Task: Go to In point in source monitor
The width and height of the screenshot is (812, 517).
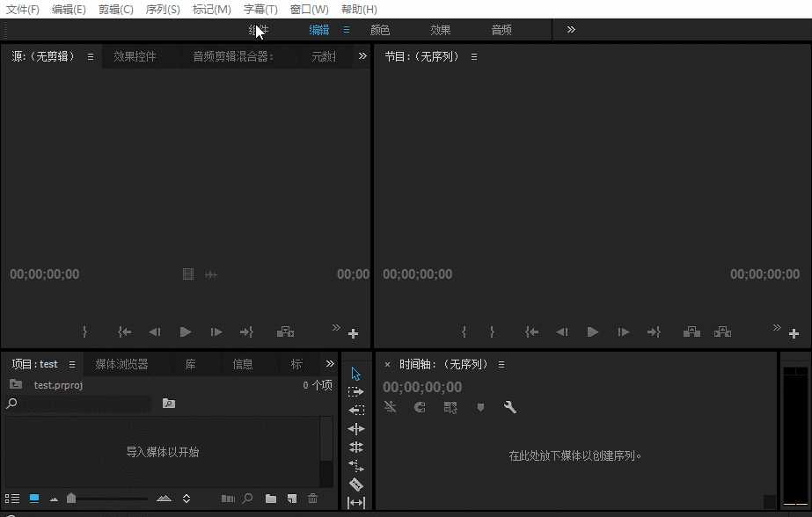Action: [x=124, y=331]
